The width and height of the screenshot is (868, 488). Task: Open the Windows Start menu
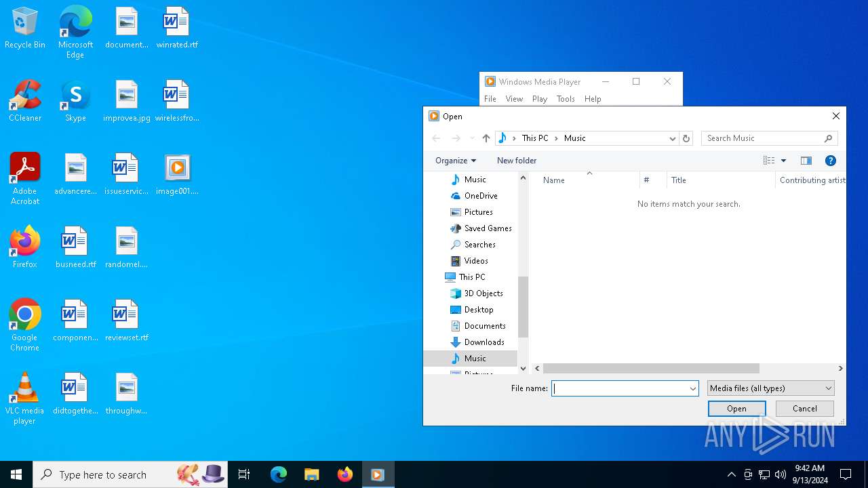[16, 474]
